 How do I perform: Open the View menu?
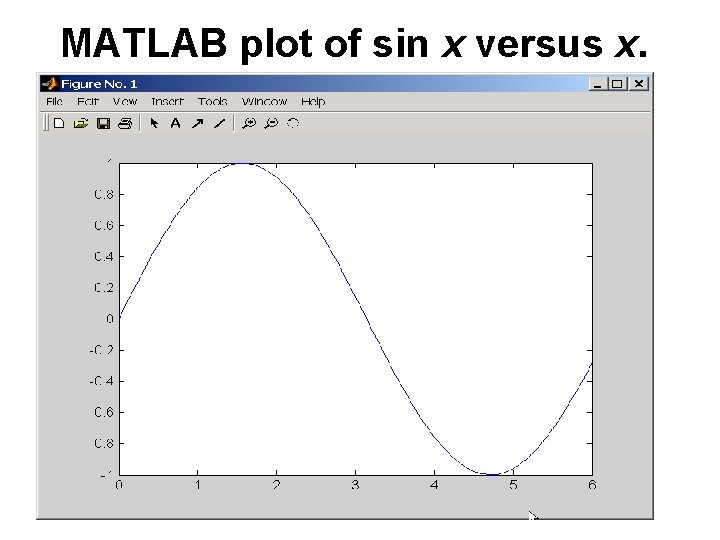(125, 101)
